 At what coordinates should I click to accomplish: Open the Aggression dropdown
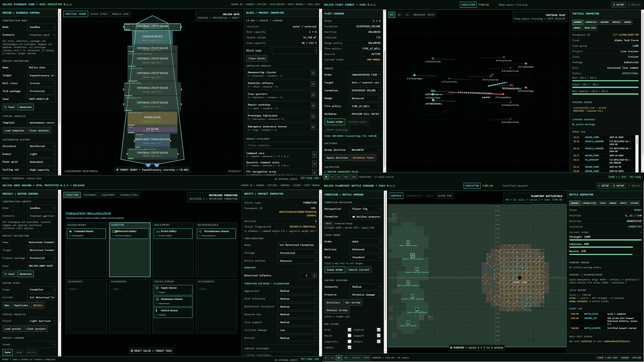297,291
